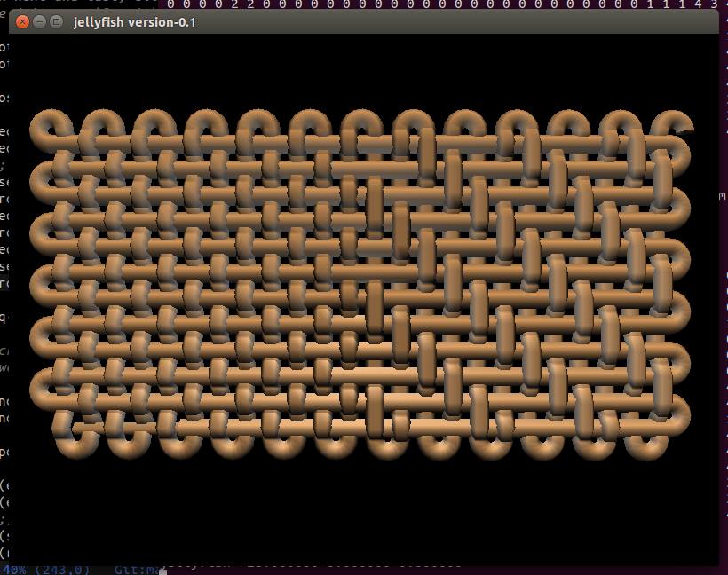Focus the purple terminal area right of window

723,266
